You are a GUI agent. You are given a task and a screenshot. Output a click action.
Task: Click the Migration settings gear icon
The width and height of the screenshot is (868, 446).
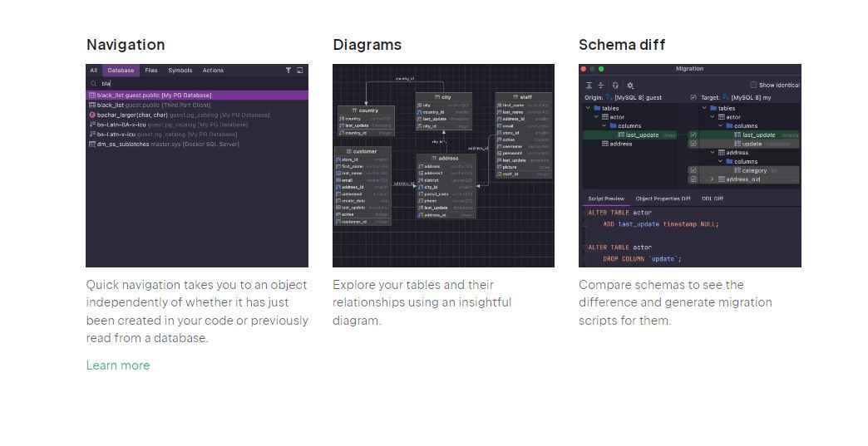pos(630,85)
